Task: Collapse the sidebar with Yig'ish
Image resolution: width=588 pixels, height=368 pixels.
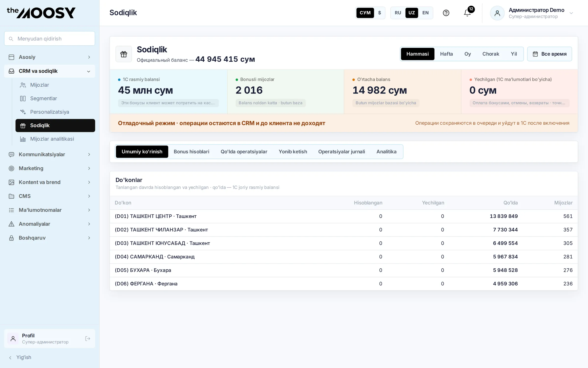Action: [x=20, y=357]
